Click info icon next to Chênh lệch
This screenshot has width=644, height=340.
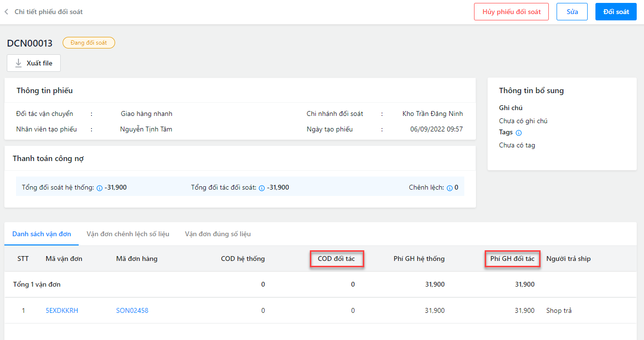(x=450, y=188)
